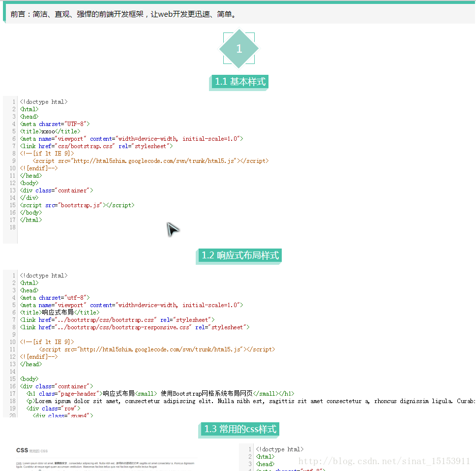
Task: Click html5shim script line 9 in section 1.1
Action: coord(150,161)
